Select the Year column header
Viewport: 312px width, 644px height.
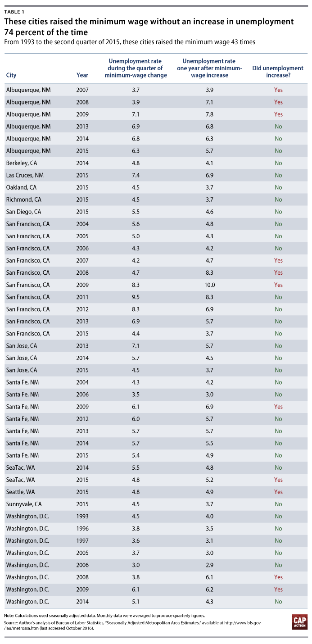click(82, 75)
